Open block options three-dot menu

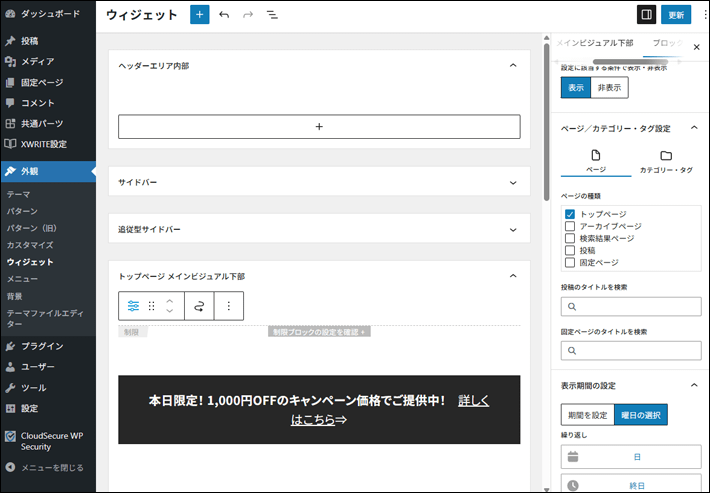[229, 306]
